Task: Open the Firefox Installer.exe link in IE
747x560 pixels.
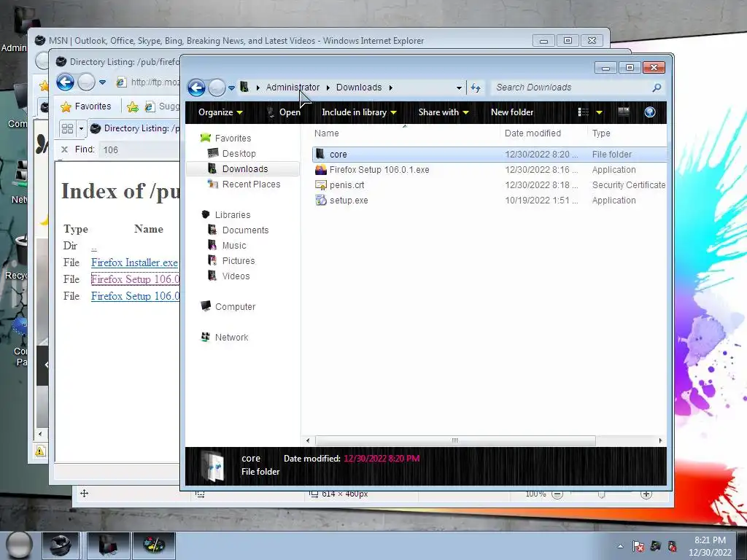Action: (134, 262)
